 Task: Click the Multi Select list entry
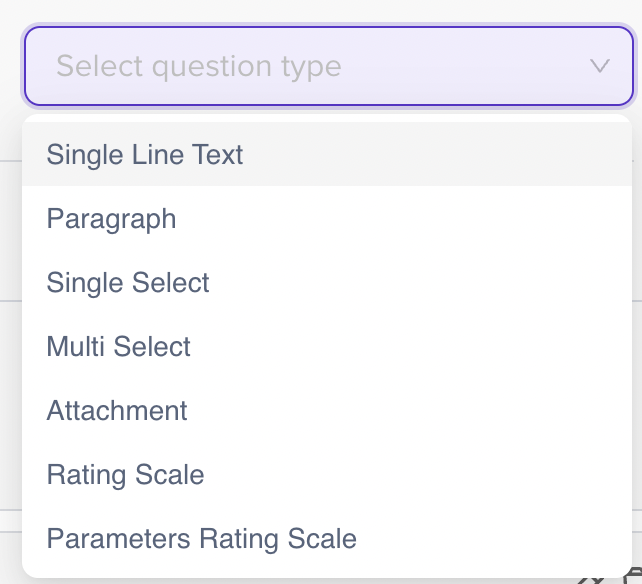[x=118, y=347]
